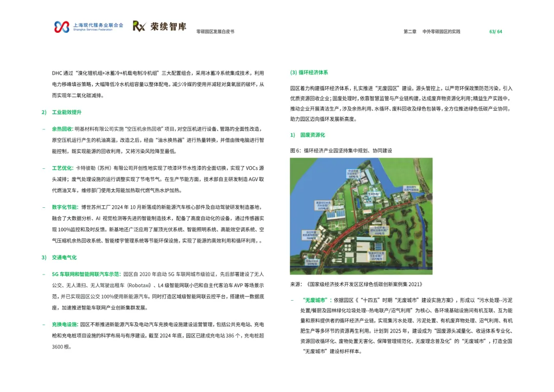Click subheading 1) 固废资源化
Screen dimensions: 554x392
pyautogui.click(x=307, y=135)
